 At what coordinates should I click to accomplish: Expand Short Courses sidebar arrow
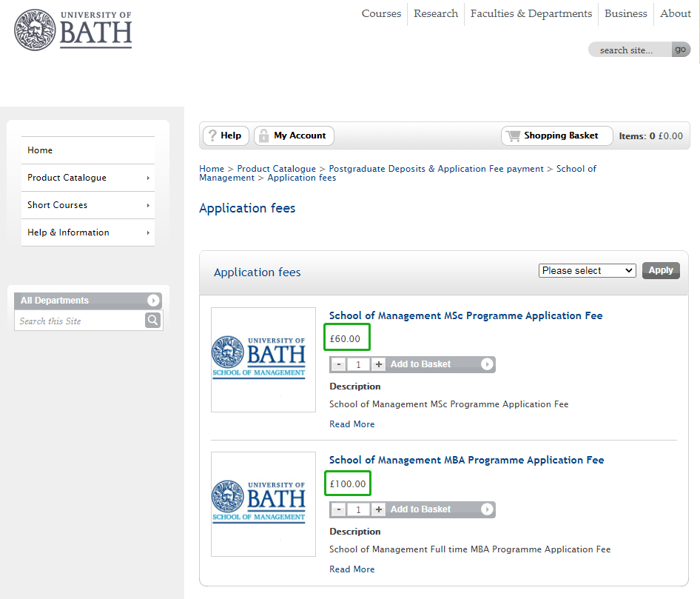coord(148,206)
